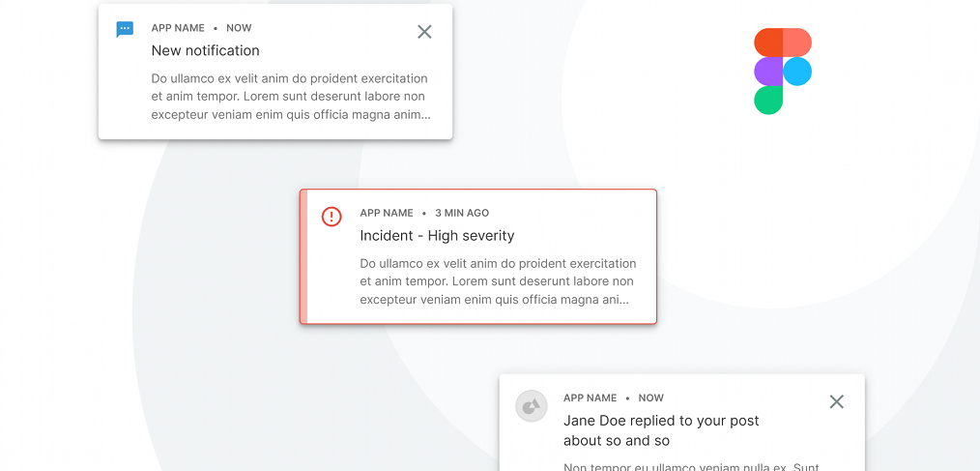Close the Jane Doe replied notification
980x471 pixels.
836,401
